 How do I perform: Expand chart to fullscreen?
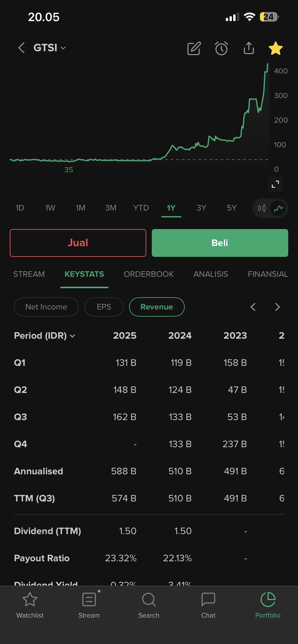[x=275, y=184]
